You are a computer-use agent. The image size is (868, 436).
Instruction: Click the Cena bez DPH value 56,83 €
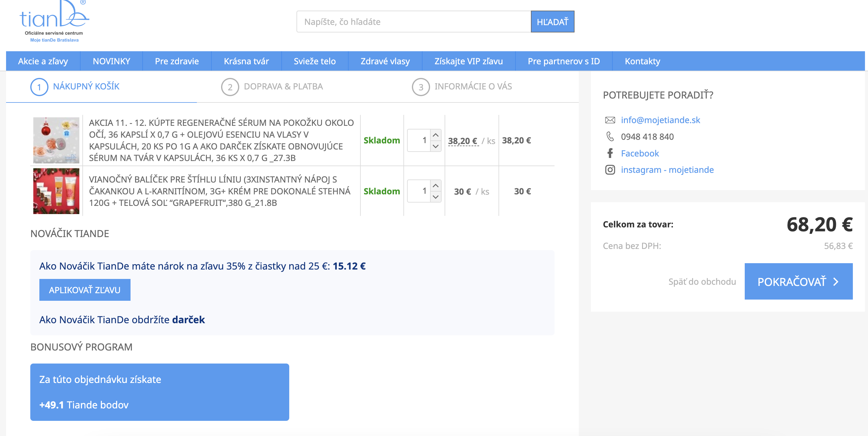(838, 246)
